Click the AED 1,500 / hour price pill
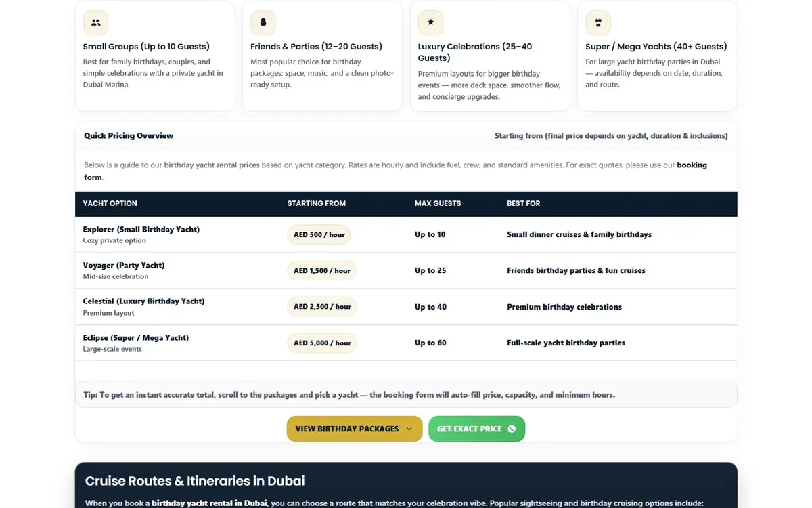This screenshot has height=508, width=812. (x=322, y=270)
